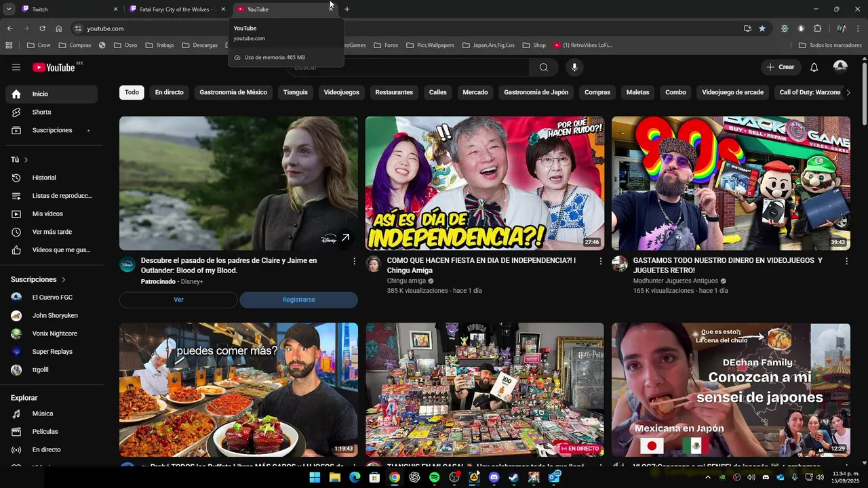
Task: Click the Ver button on the ad
Action: point(178,300)
